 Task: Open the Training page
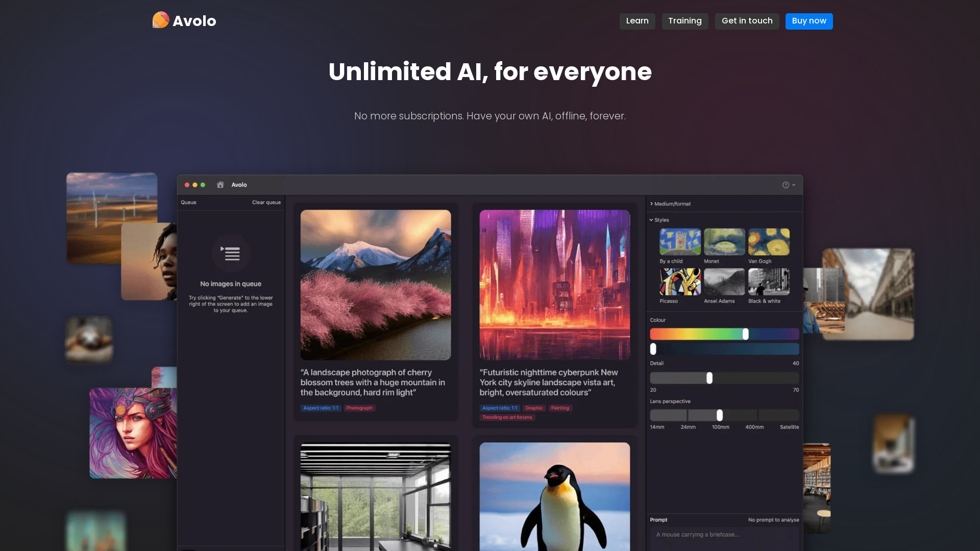click(684, 21)
